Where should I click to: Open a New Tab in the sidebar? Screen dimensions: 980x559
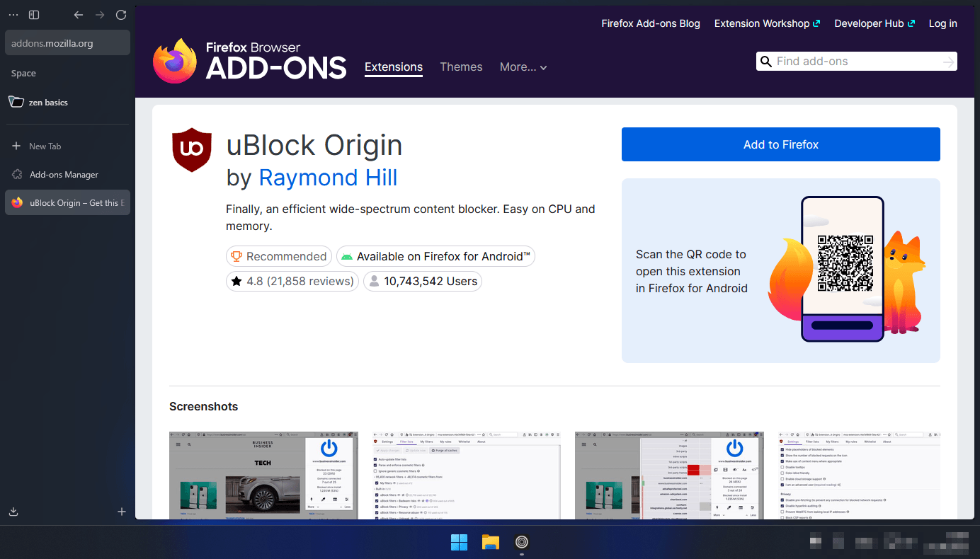click(x=67, y=146)
